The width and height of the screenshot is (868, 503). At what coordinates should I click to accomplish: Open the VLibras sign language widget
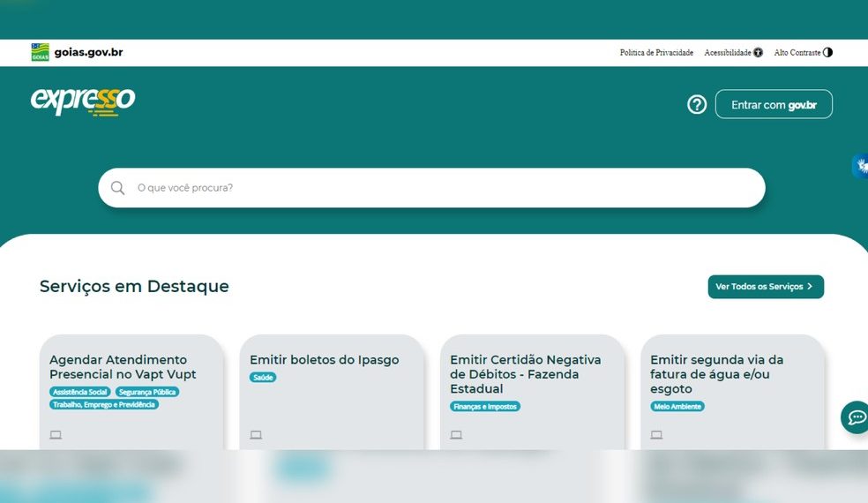click(x=860, y=166)
